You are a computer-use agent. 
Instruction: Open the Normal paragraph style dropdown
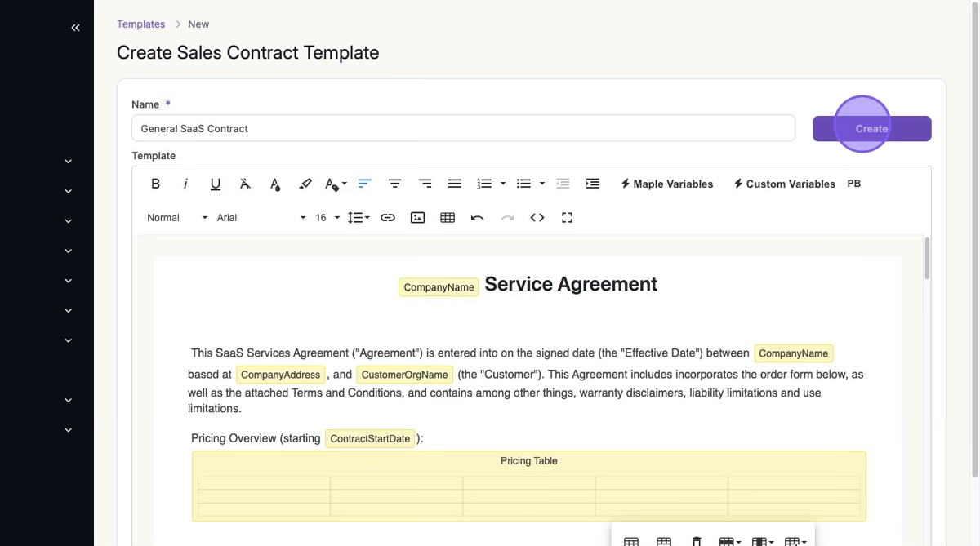coord(176,218)
